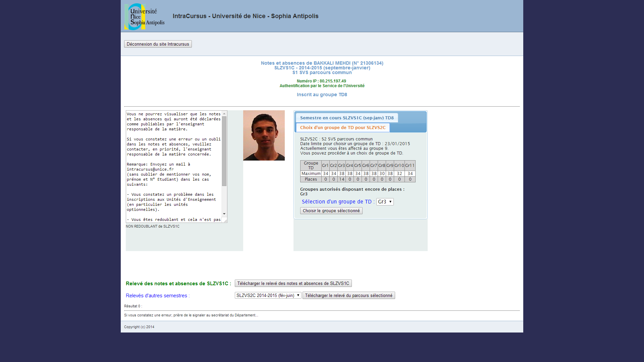Click the 30 maximum cell under Gr8

coord(382,173)
